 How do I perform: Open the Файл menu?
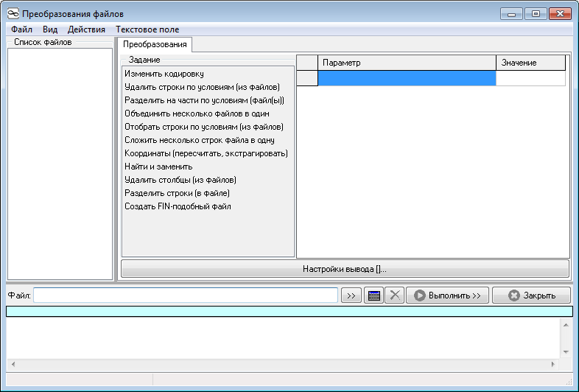[x=21, y=29]
